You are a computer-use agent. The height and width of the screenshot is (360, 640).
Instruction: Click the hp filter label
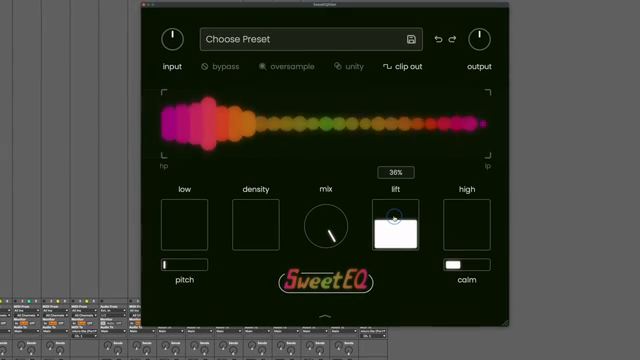164,166
